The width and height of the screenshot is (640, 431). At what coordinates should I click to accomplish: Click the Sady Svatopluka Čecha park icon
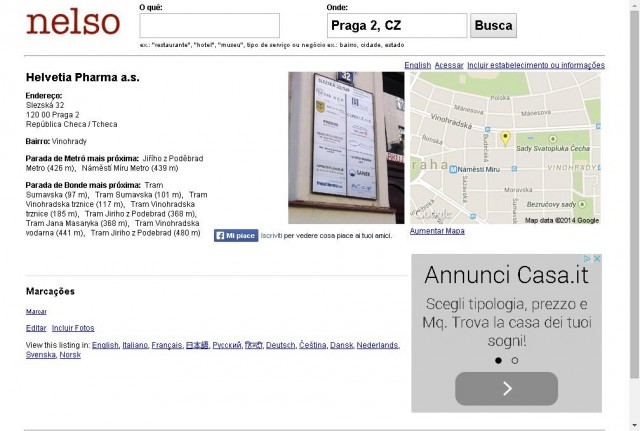pyautogui.click(x=553, y=139)
